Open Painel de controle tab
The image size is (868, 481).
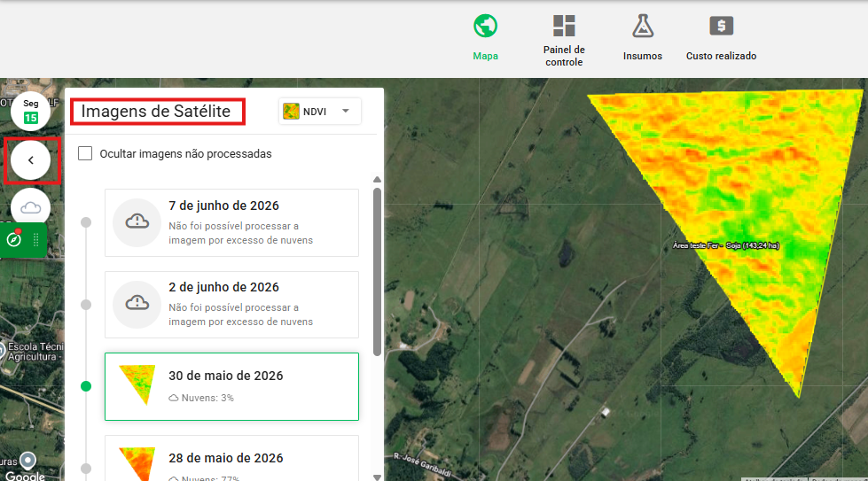point(564,41)
